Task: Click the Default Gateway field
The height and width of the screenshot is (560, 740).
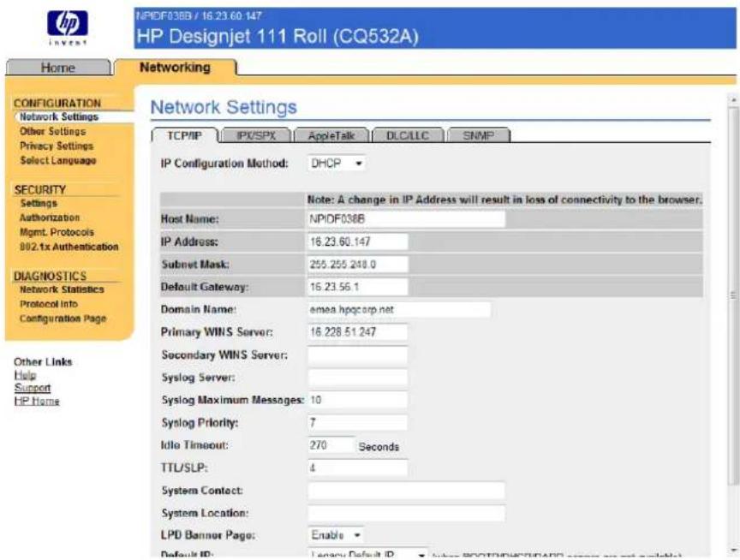Action: (x=358, y=287)
